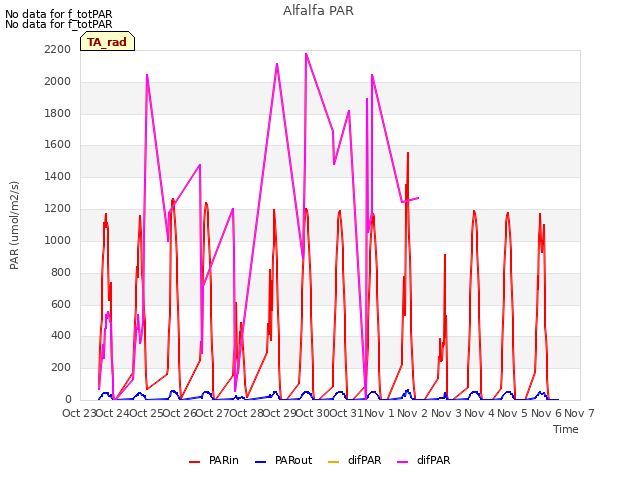The height and width of the screenshot is (480, 640).
Task: Click the Oct 23 x-axis label
Action: coord(79,413)
